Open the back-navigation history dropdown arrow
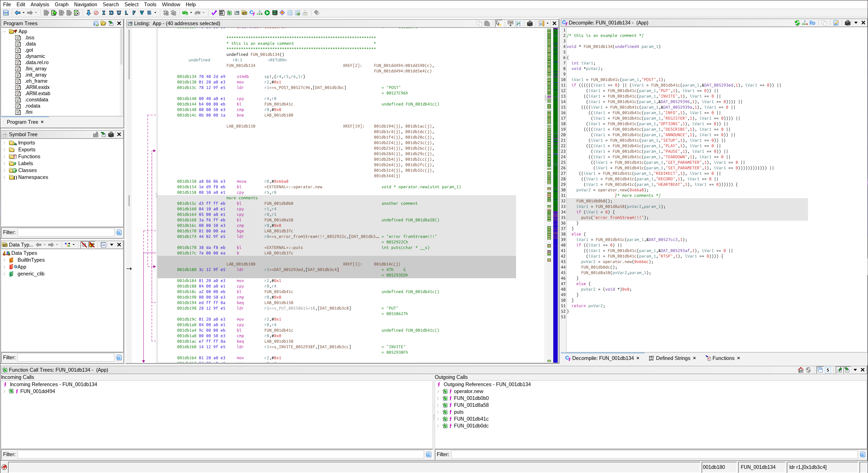This screenshot has height=473, width=868. point(23,13)
